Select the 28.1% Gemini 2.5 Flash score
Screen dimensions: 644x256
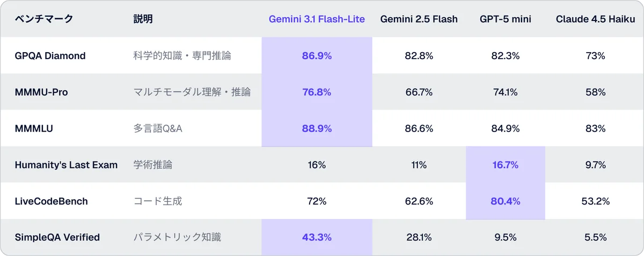click(x=419, y=237)
